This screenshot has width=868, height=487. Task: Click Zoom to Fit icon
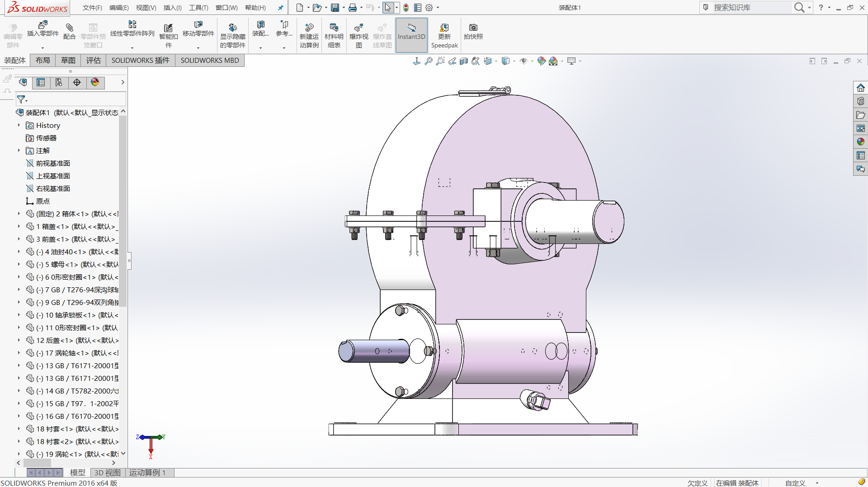tap(428, 61)
